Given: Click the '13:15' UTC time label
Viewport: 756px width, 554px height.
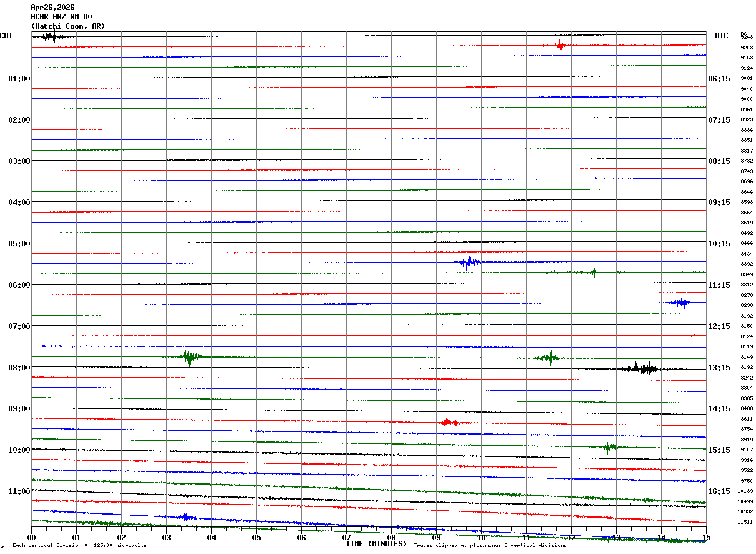Looking at the screenshot, I should pyautogui.click(x=719, y=368).
